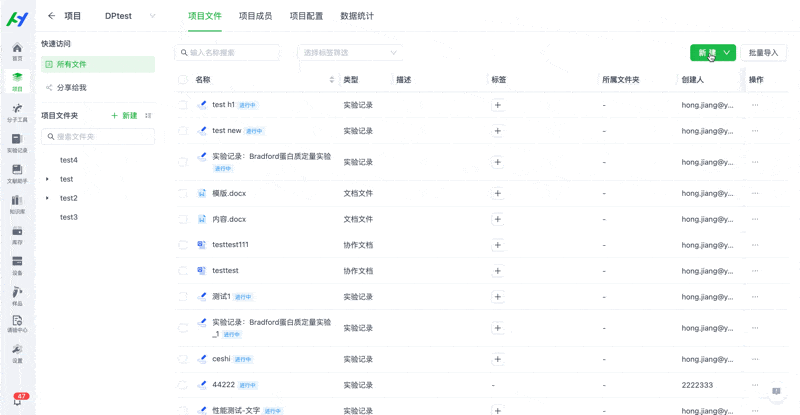Add a tag to testtest111 row
This screenshot has width=800, height=415.
pyautogui.click(x=497, y=245)
